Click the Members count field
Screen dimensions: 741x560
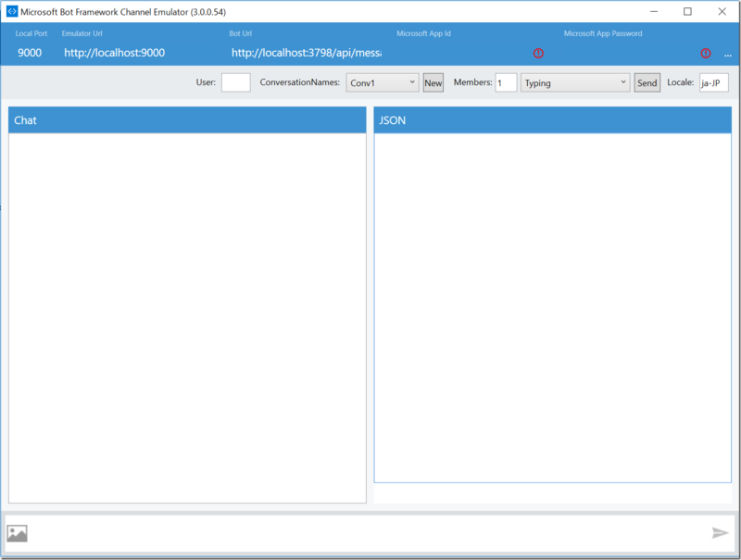tap(506, 82)
